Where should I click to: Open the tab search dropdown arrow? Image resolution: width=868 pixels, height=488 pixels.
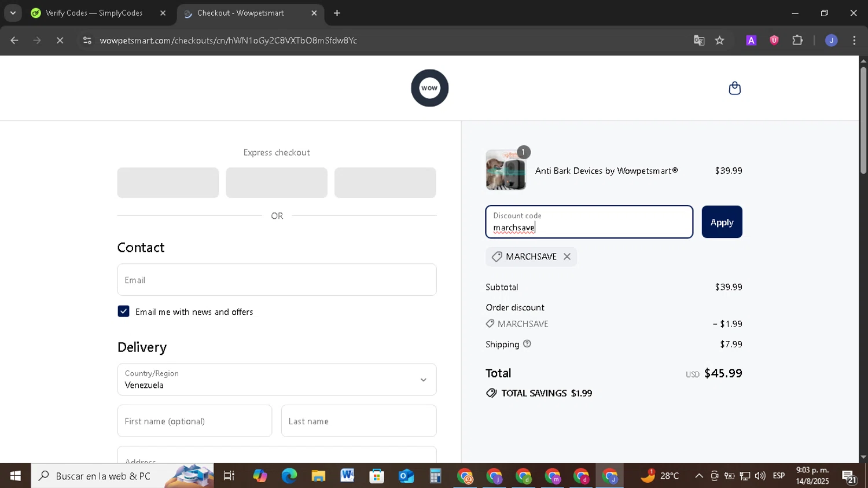click(x=13, y=13)
